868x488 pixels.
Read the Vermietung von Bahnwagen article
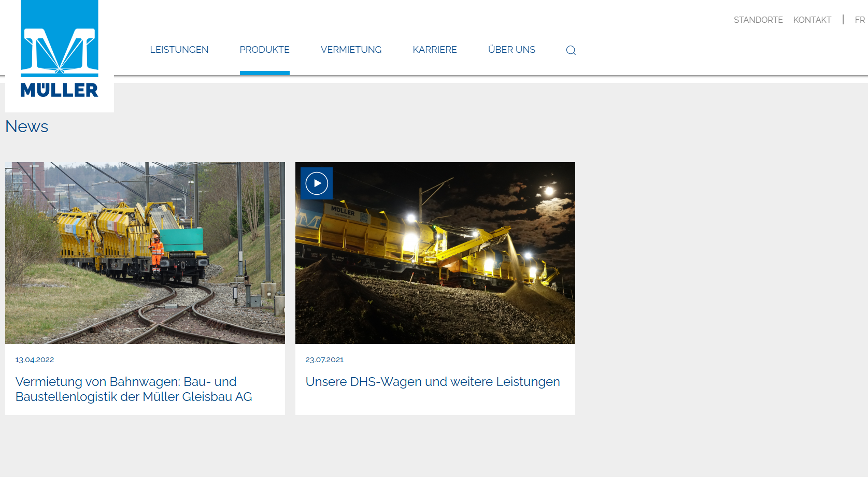coord(134,389)
